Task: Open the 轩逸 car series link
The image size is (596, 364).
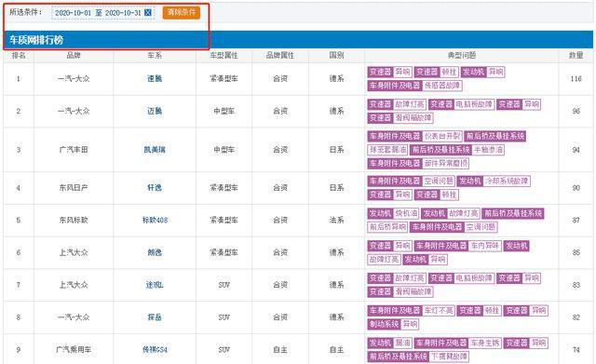Action: pyautogui.click(x=155, y=188)
